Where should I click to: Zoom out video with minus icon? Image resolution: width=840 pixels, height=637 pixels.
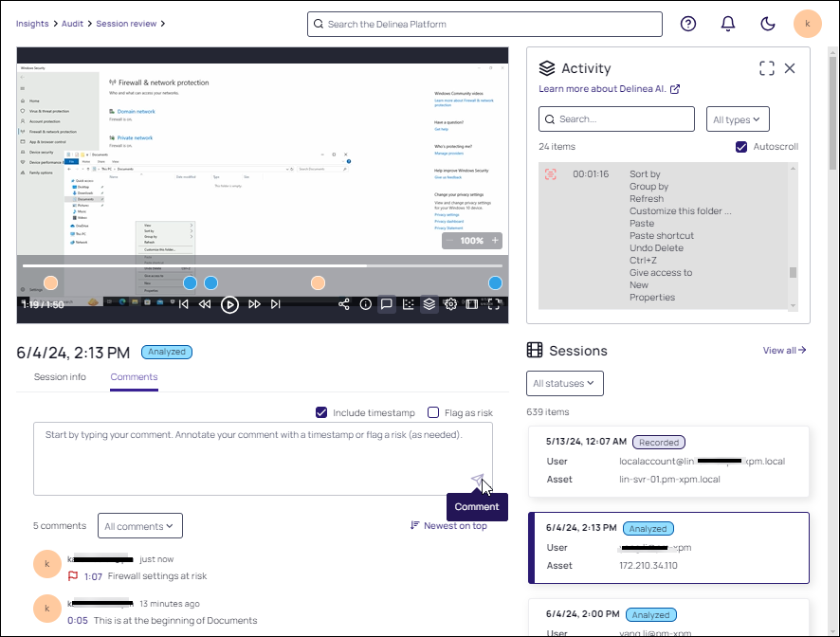449,241
